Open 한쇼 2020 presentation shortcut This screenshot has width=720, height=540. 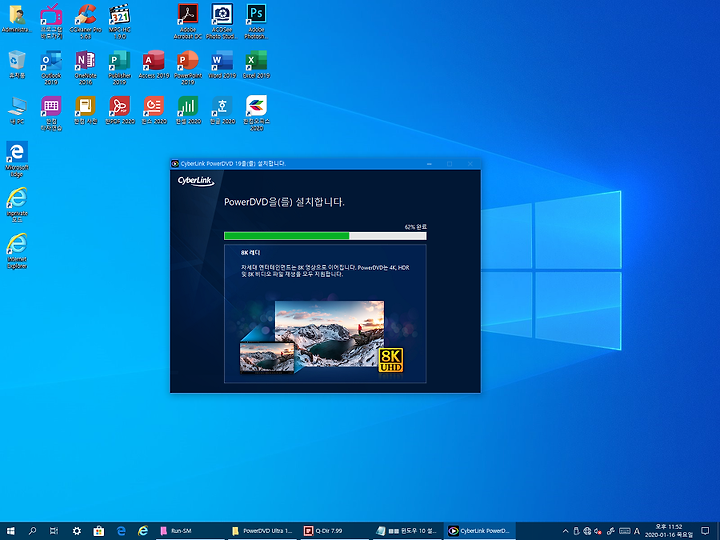pyautogui.click(x=154, y=111)
